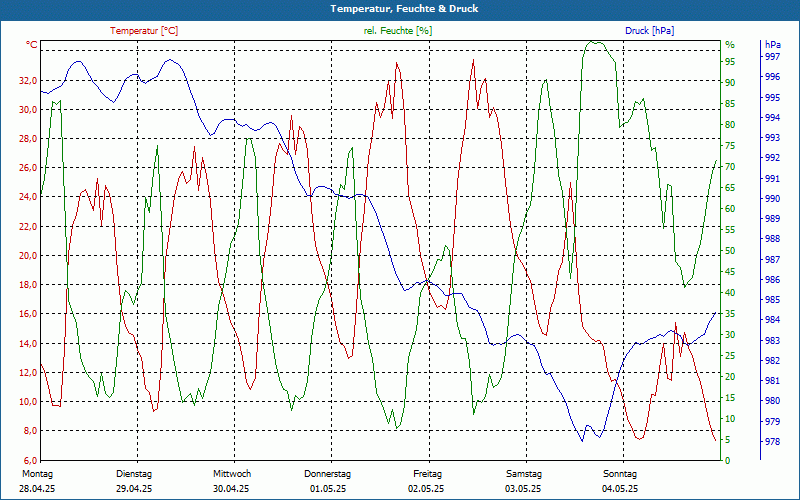Click the '984' pressure axis value
The height and width of the screenshot is (500, 800).
[773, 320]
